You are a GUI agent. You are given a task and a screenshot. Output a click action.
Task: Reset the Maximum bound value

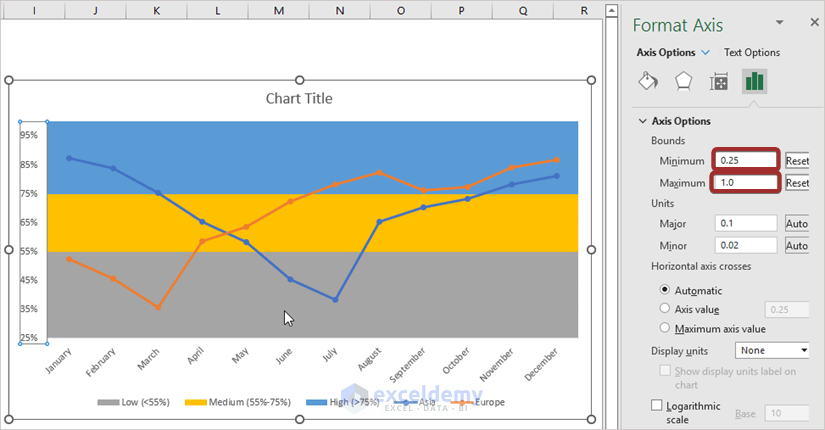(797, 183)
